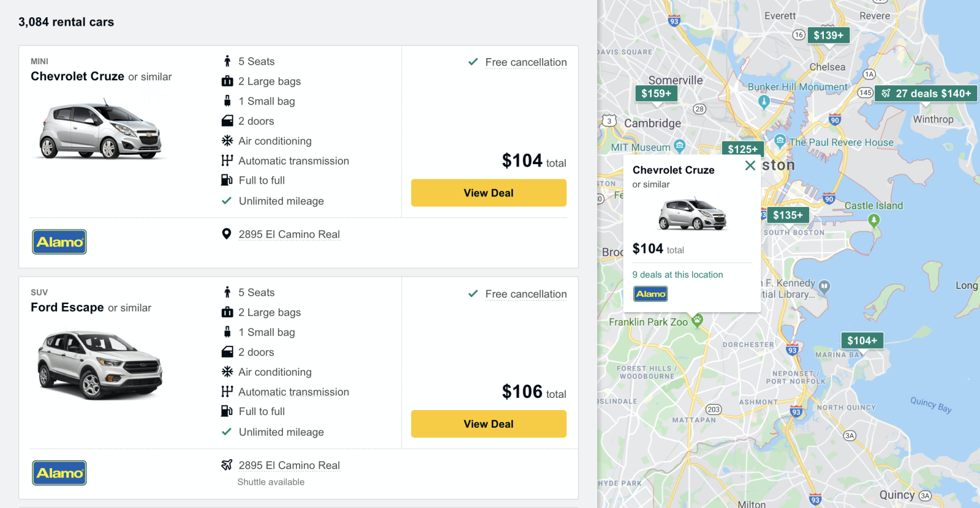Viewport: 980px width, 508px height.
Task: View Deal for the $106 Ford Escape
Action: pos(489,424)
